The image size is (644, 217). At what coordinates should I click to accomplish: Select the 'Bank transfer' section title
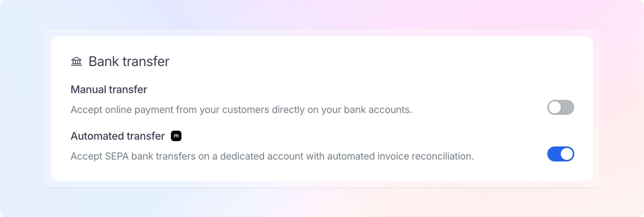(129, 61)
